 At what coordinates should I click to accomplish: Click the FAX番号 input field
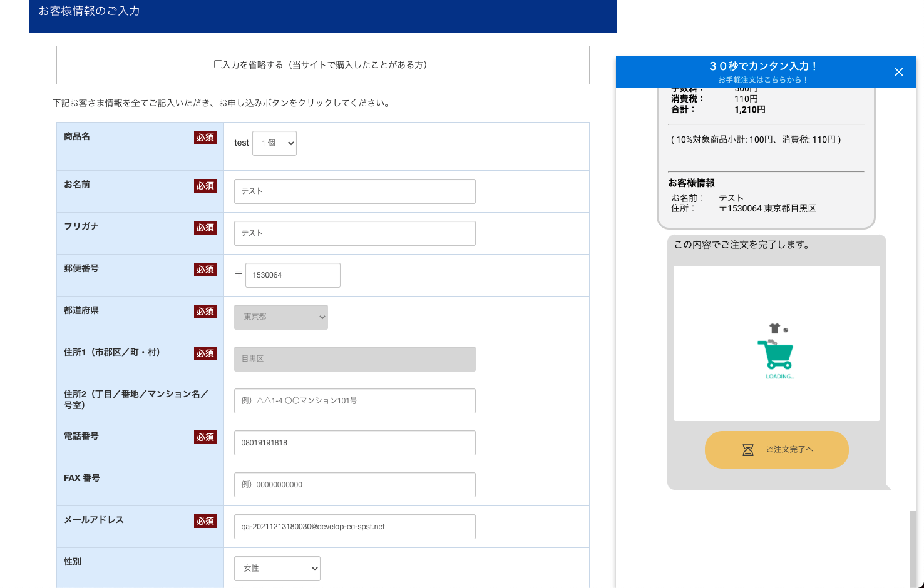tap(355, 485)
